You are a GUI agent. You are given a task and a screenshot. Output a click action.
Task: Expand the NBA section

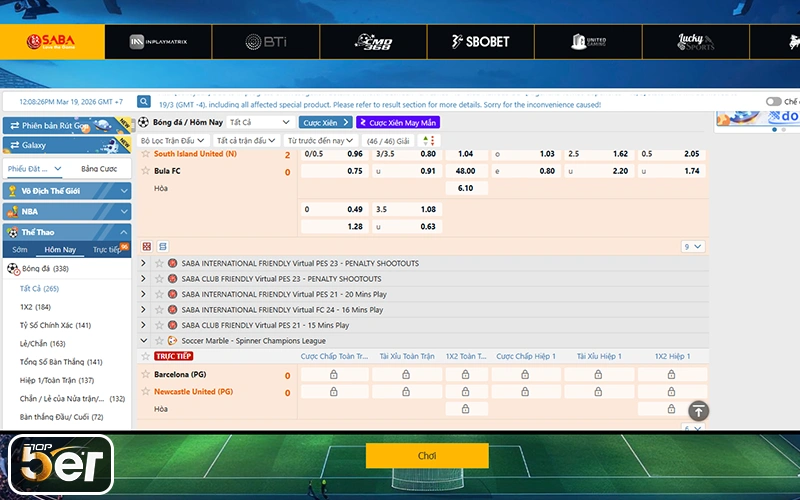67,211
